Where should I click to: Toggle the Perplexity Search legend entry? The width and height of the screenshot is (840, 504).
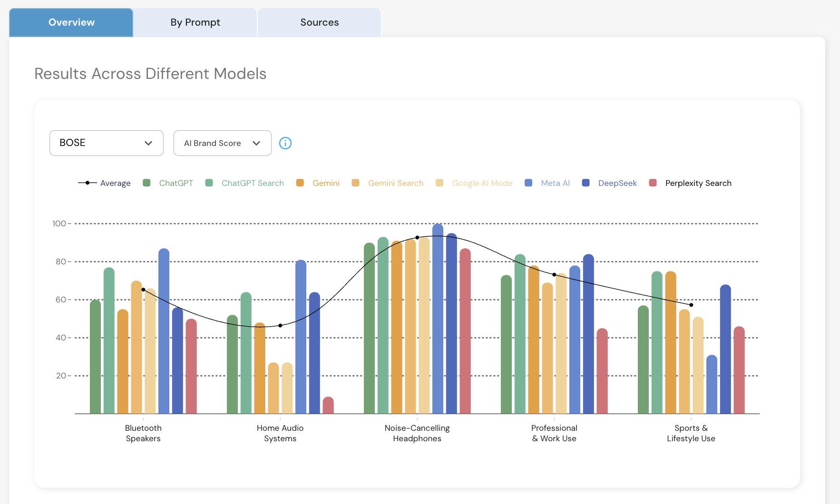coord(690,183)
